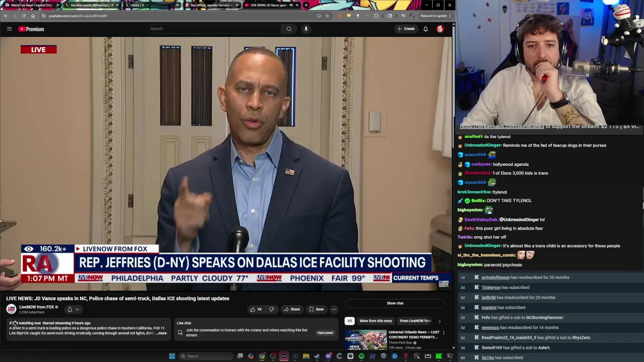
Task: Reload the YouTube page
Action: 24,16
